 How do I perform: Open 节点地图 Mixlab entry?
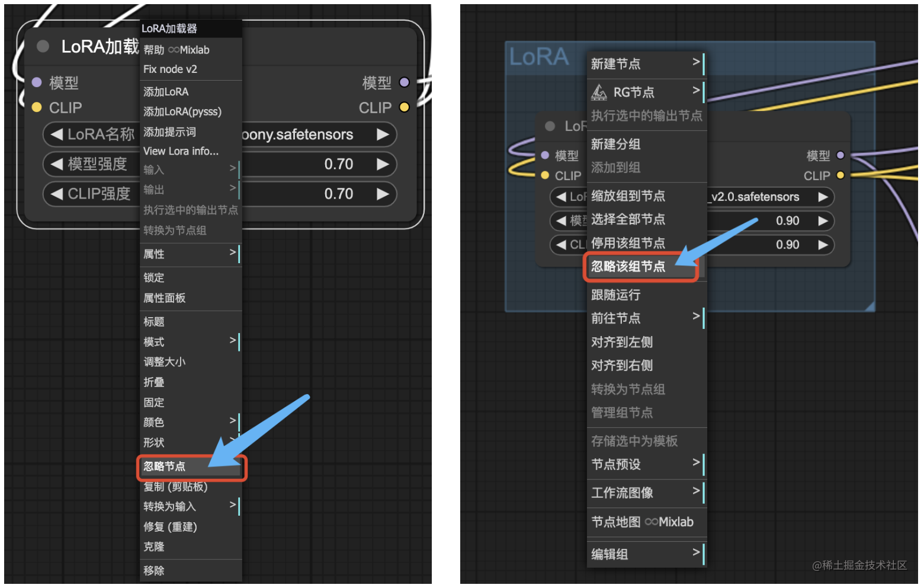(x=647, y=522)
